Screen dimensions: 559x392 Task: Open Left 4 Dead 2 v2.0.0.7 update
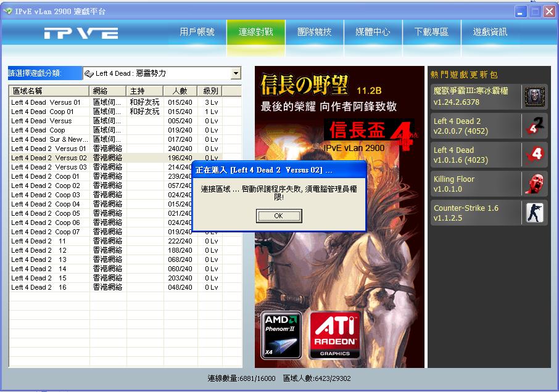489,126
